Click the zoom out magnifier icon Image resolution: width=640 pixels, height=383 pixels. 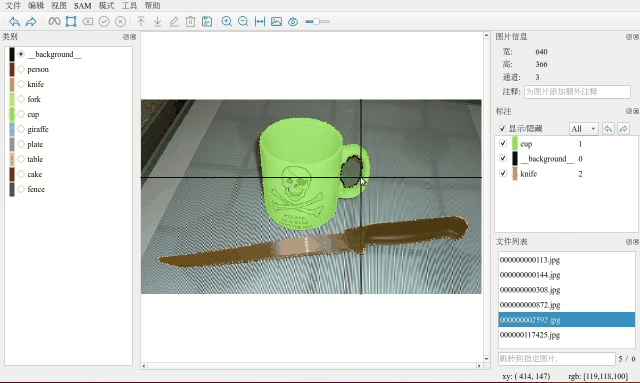point(243,22)
